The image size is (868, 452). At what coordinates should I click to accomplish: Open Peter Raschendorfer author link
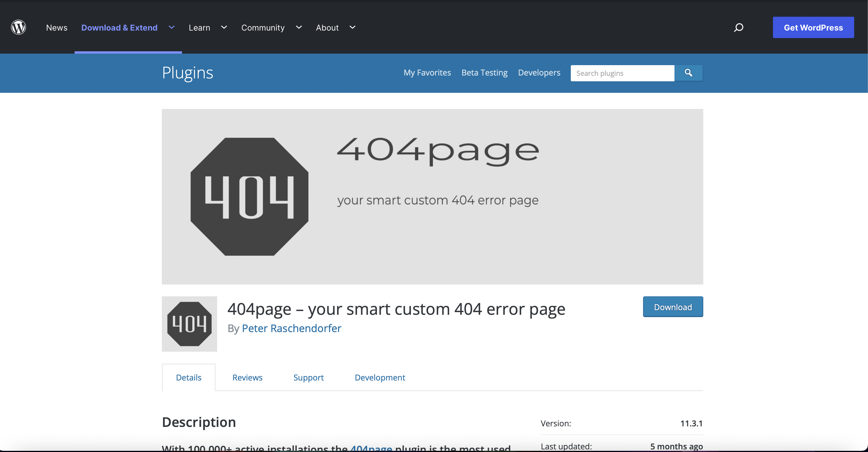pos(292,328)
